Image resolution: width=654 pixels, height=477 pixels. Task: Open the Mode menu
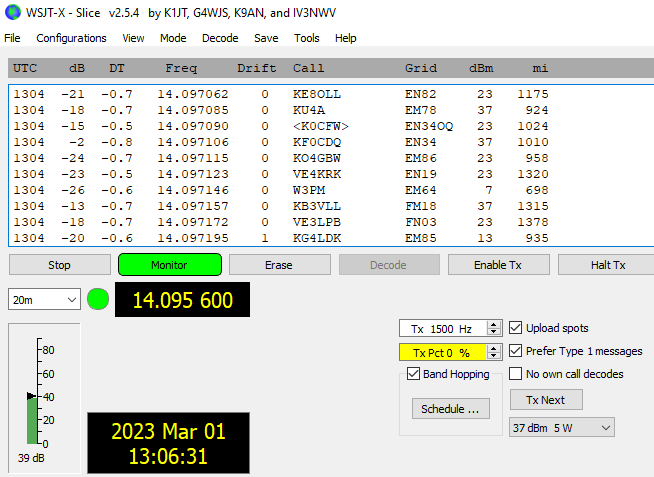pos(173,38)
